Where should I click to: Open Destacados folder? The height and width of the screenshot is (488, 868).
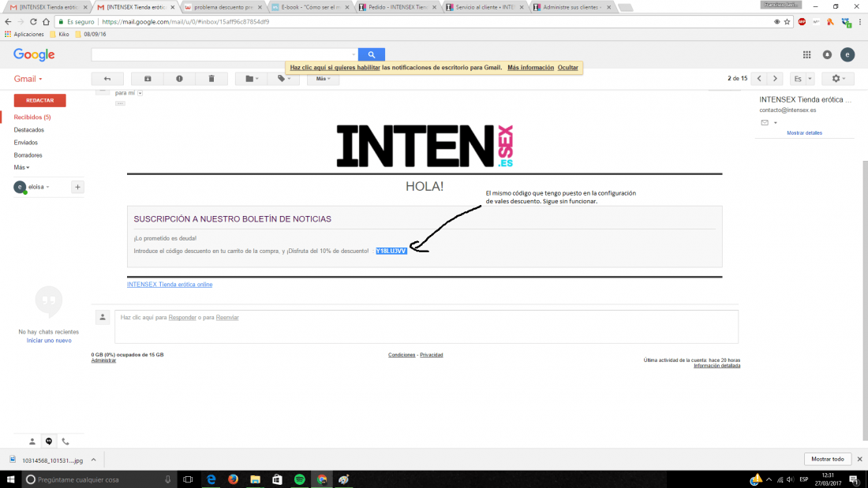point(28,130)
